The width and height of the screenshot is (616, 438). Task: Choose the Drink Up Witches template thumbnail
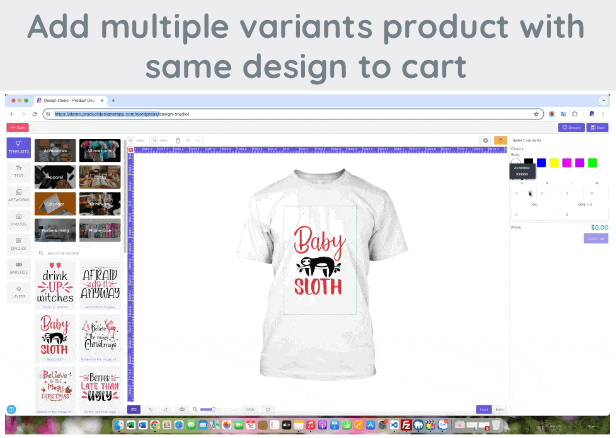(56, 284)
